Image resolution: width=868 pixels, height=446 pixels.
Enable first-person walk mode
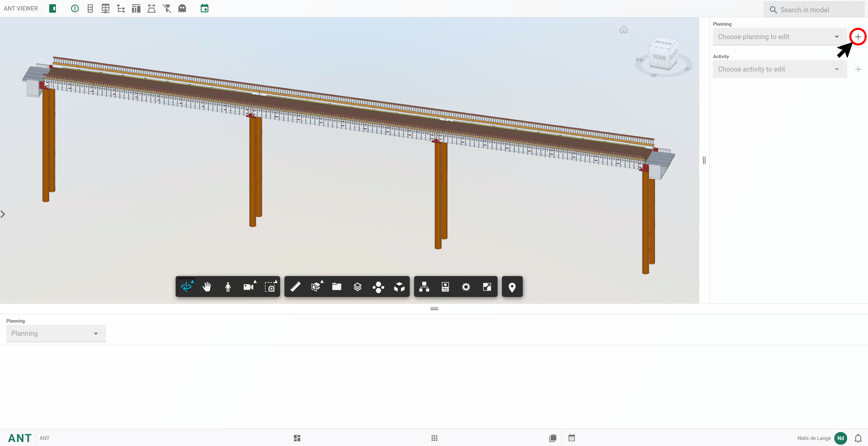click(228, 287)
